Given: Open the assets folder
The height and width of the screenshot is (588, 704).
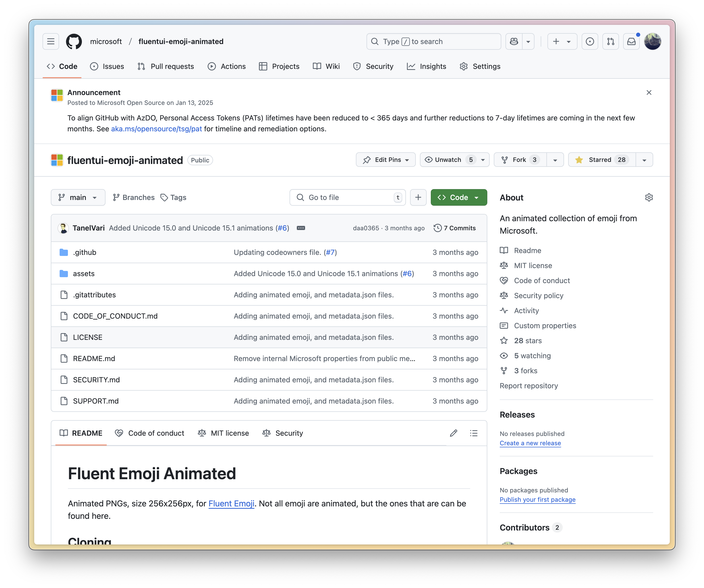Looking at the screenshot, I should 84,274.
